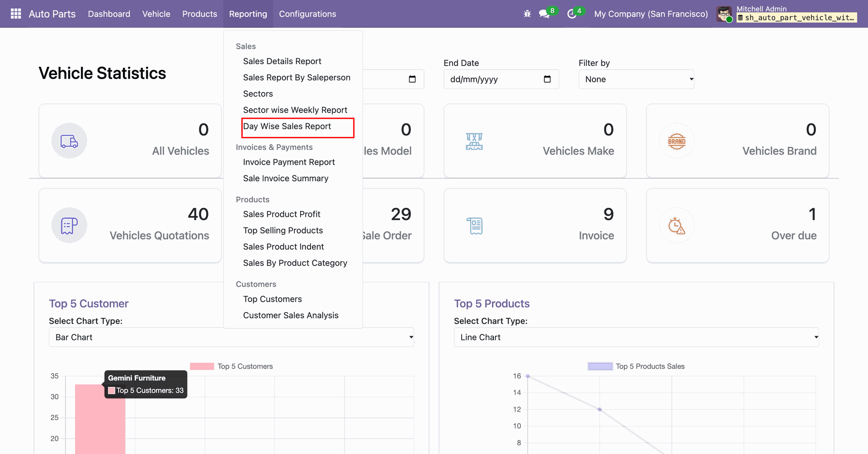This screenshot has height=454, width=868.
Task: Choose Day Wise Sales Report
Action: (287, 126)
